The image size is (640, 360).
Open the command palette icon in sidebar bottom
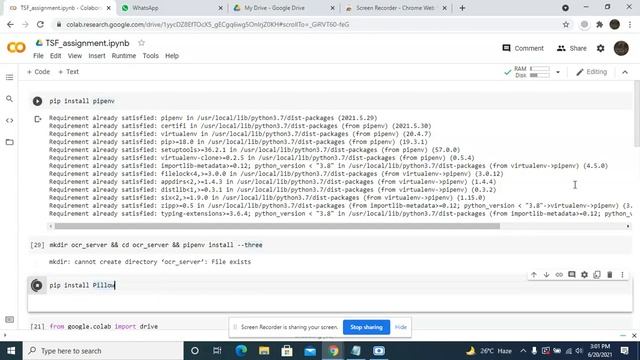coord(9,320)
